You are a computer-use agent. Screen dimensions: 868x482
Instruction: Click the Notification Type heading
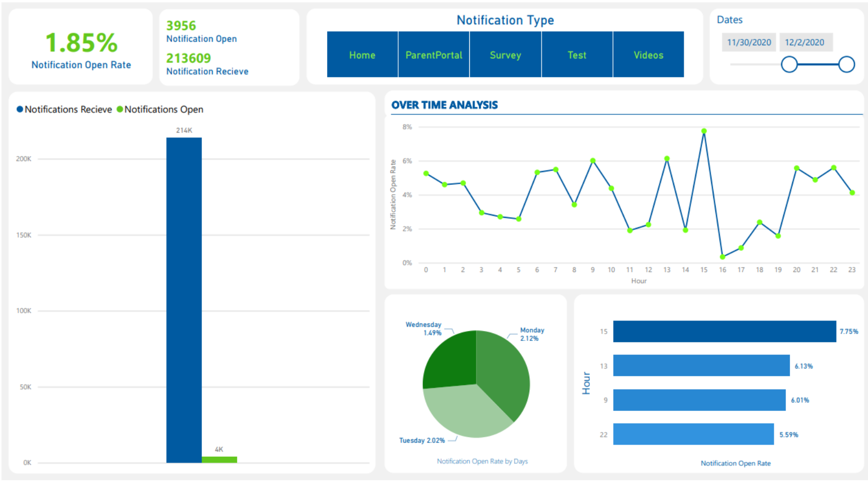coord(505,20)
